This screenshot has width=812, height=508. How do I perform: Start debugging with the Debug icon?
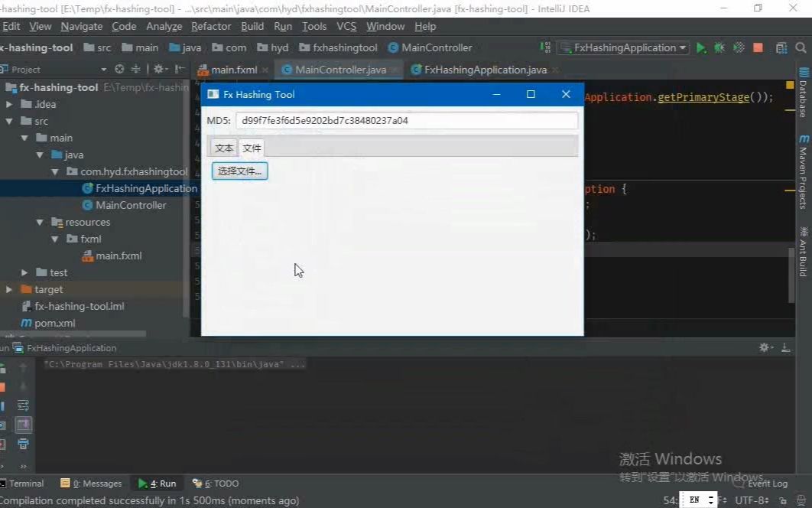pos(719,47)
